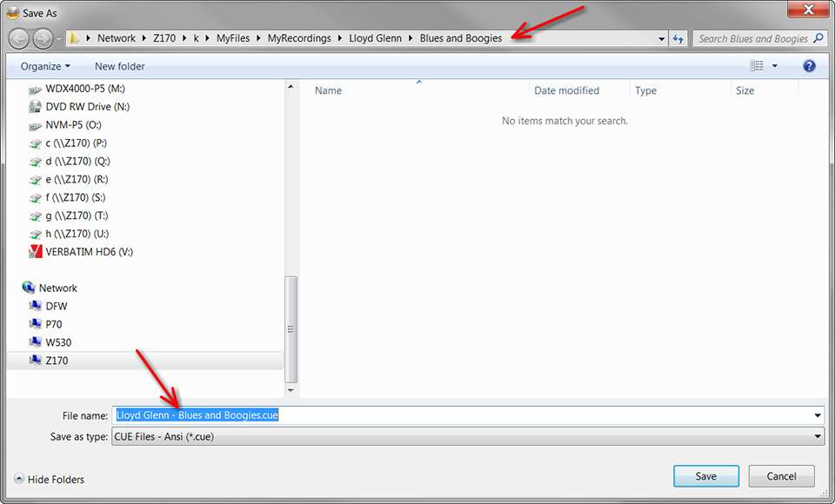Screen dimensions: 835x504
Task: Click MyRecordings in the address breadcrumb
Action: [299, 38]
